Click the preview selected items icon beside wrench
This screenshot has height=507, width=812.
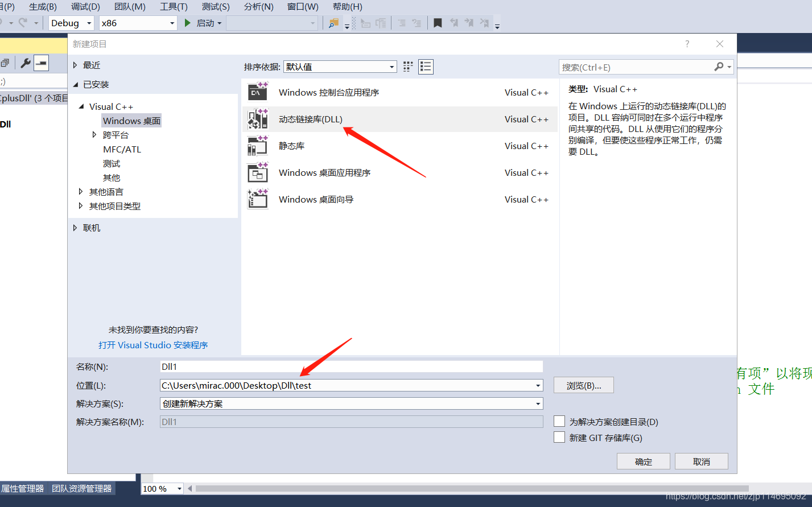click(41, 63)
